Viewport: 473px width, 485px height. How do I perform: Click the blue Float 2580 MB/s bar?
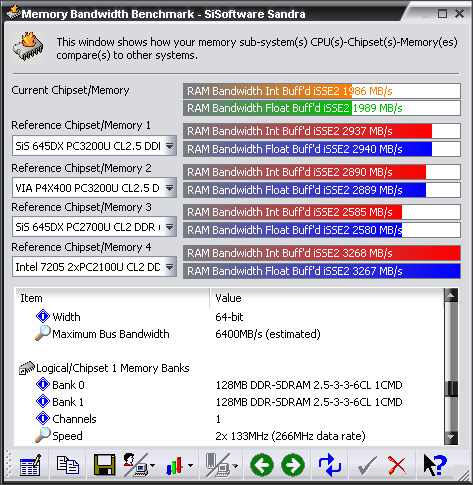tap(322, 230)
